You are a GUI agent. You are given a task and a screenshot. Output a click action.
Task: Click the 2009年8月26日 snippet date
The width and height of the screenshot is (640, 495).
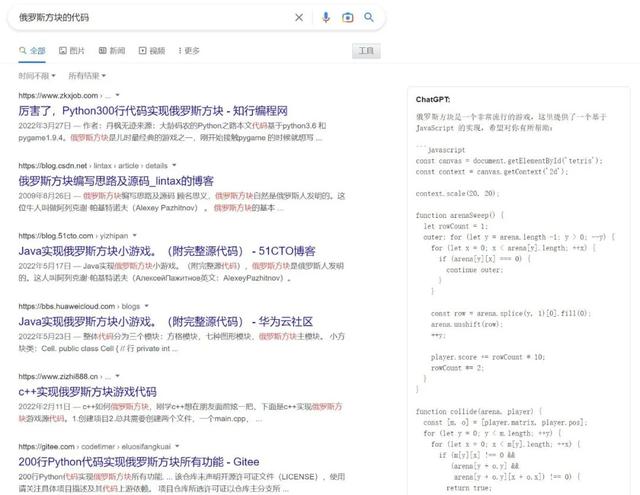click(x=44, y=196)
